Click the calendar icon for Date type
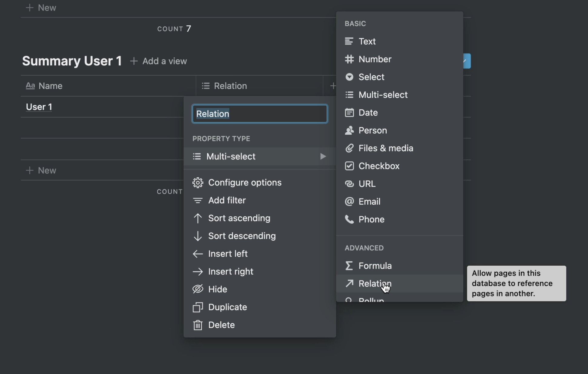This screenshot has height=374, width=588. (x=349, y=113)
